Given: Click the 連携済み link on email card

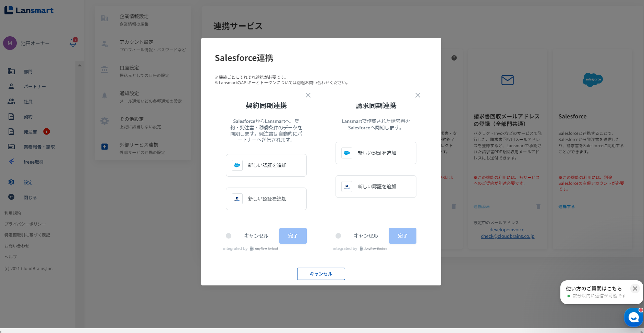Looking at the screenshot, I should (x=482, y=207).
